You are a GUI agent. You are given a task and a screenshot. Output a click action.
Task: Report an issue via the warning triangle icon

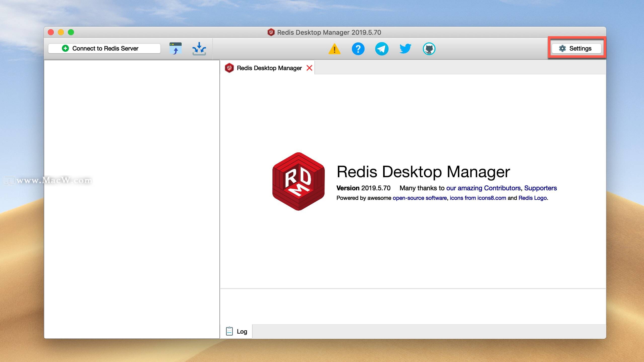[335, 49]
